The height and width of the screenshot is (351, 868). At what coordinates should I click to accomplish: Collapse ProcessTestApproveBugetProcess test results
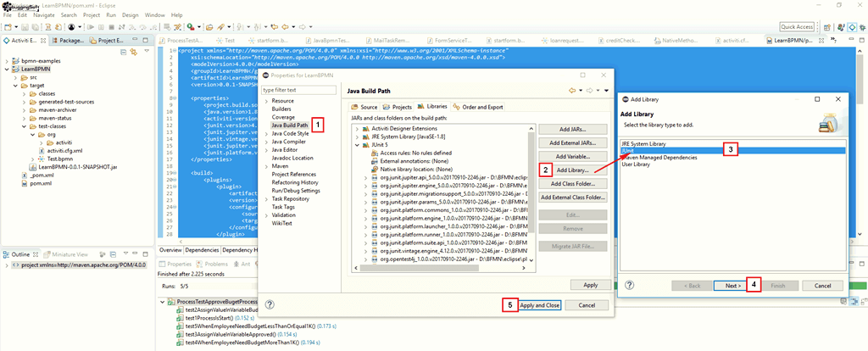[x=163, y=302]
